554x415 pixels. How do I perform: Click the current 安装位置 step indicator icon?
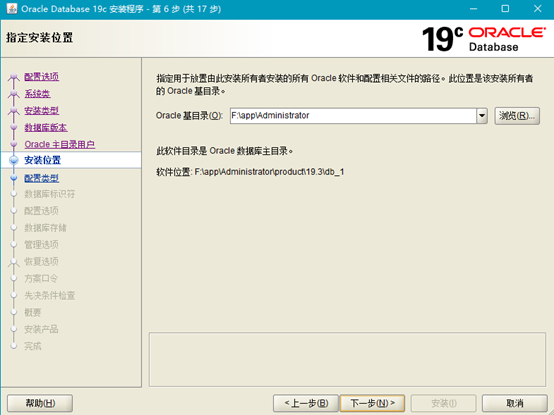tap(14, 160)
